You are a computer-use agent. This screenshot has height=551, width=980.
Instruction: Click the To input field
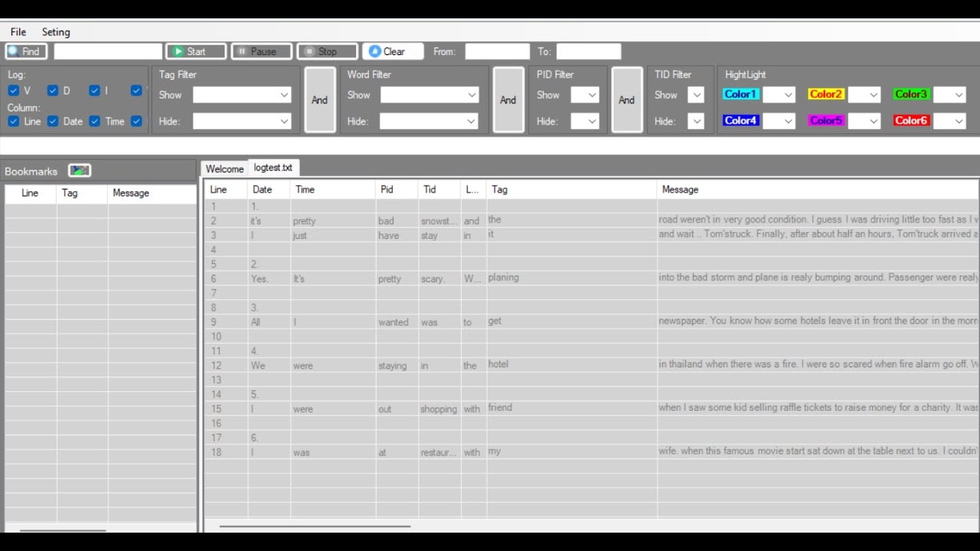point(588,51)
